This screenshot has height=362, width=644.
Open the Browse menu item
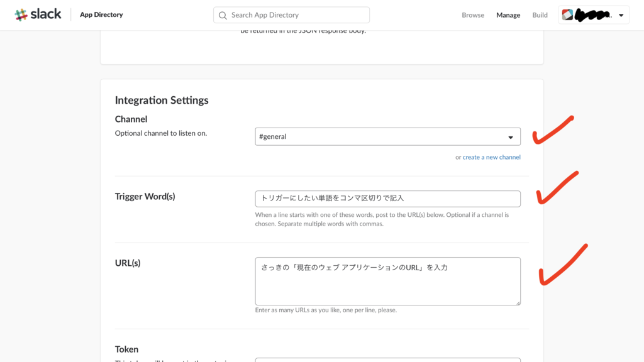(x=473, y=15)
